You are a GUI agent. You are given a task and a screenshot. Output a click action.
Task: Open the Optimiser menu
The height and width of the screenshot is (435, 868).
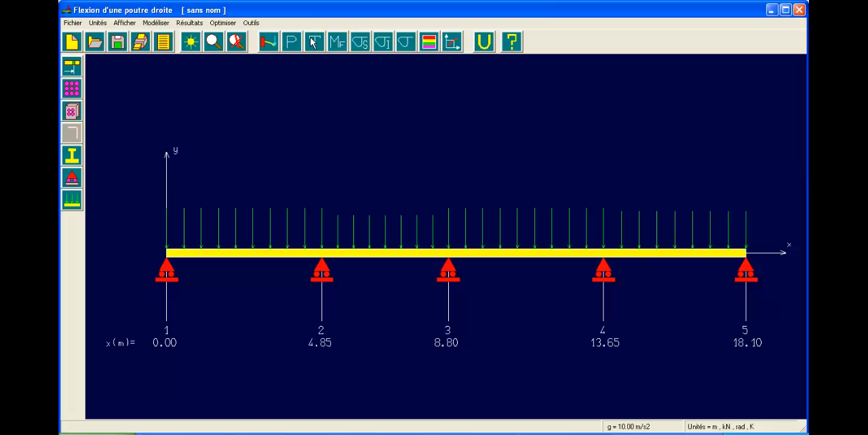222,22
